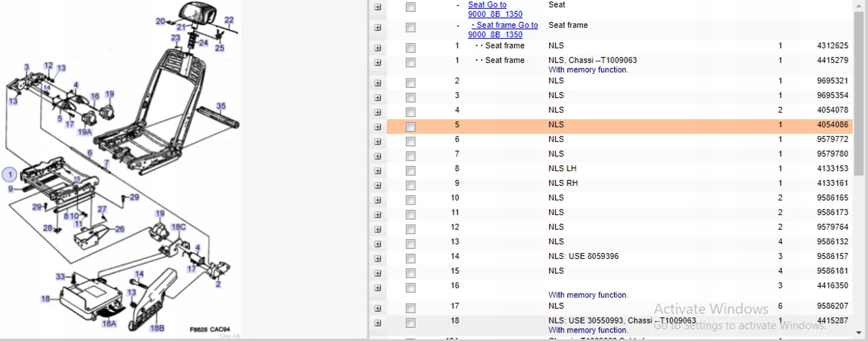Image resolution: width=868 pixels, height=341 pixels.
Task: Expand row for NLS LH part 4133153
Action: pyautogui.click(x=378, y=171)
